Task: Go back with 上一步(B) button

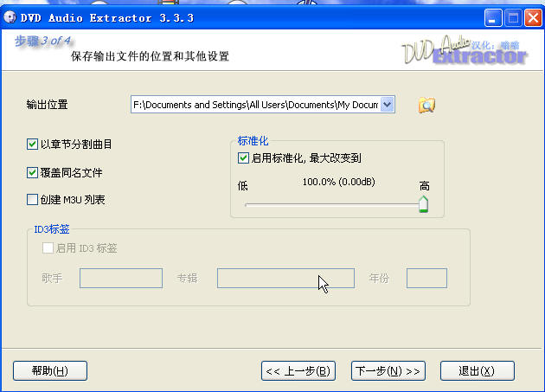Action: 298,370
